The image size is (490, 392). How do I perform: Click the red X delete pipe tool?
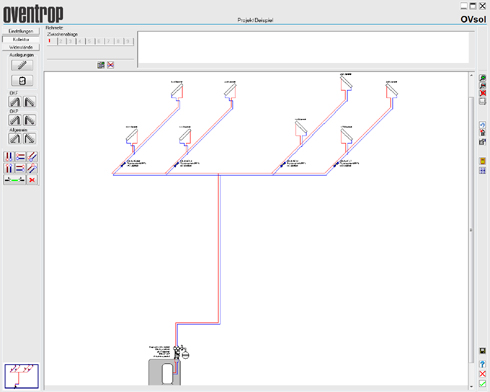click(32, 180)
